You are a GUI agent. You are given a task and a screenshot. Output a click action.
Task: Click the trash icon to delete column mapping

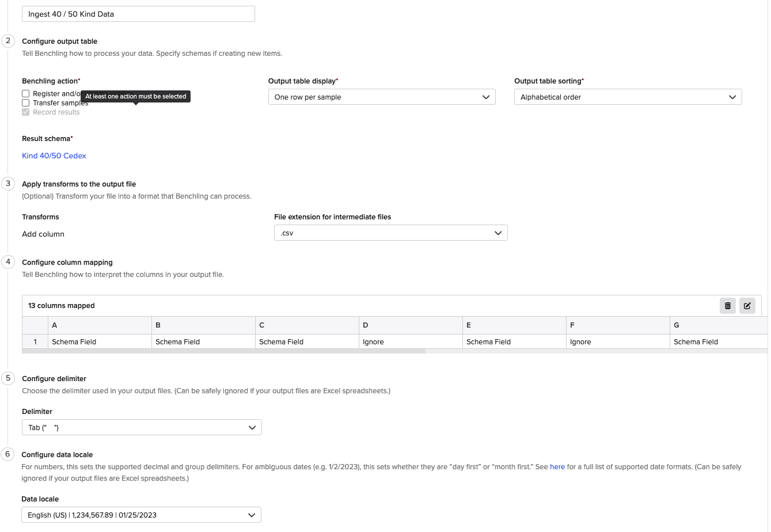click(x=727, y=306)
